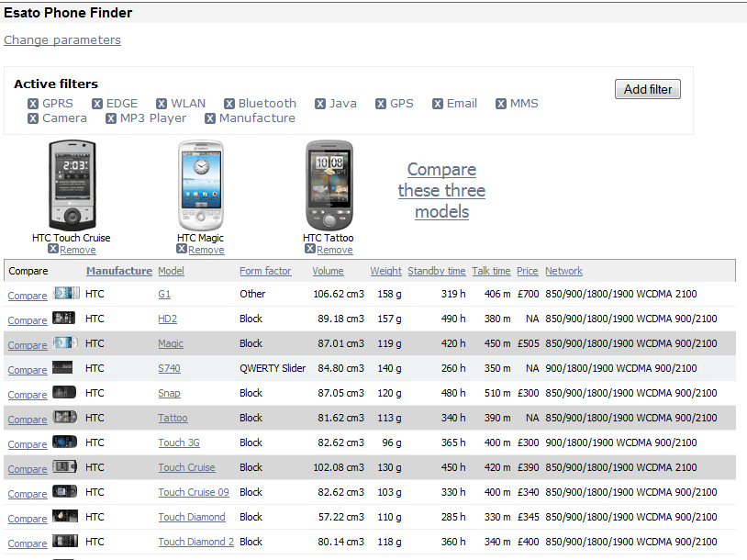
Task: Remove the Manufacture filter
Action: (210, 118)
